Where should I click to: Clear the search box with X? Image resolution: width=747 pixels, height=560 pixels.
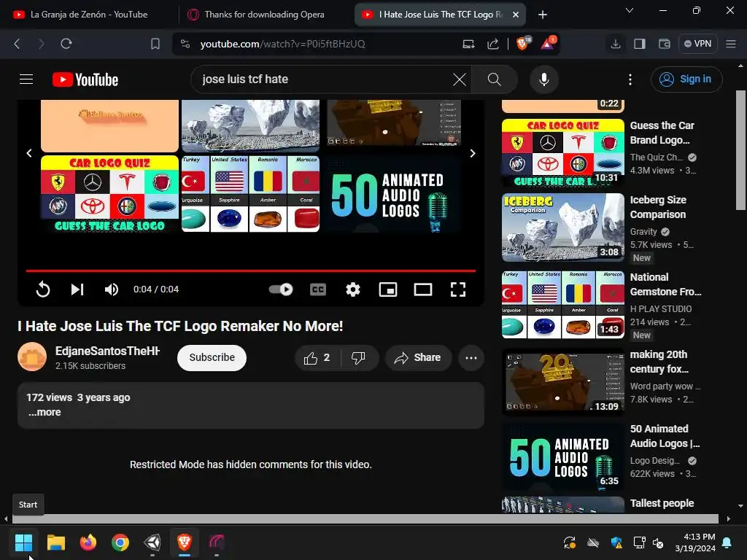tap(460, 79)
